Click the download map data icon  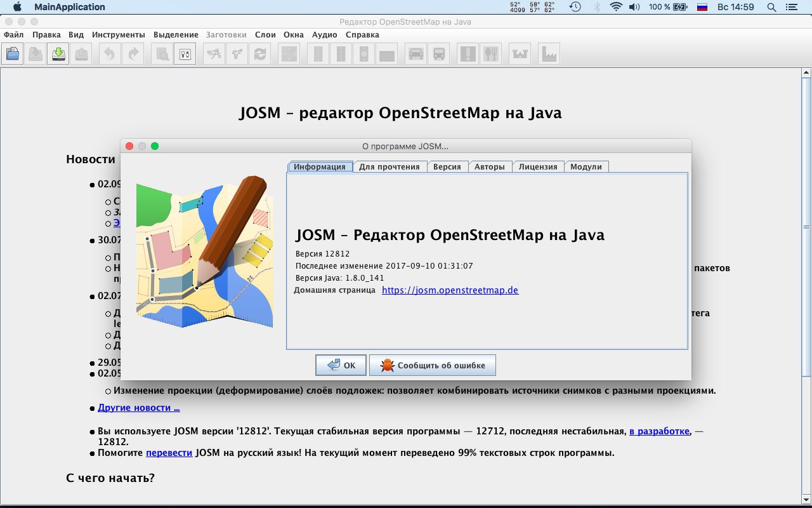[58, 54]
